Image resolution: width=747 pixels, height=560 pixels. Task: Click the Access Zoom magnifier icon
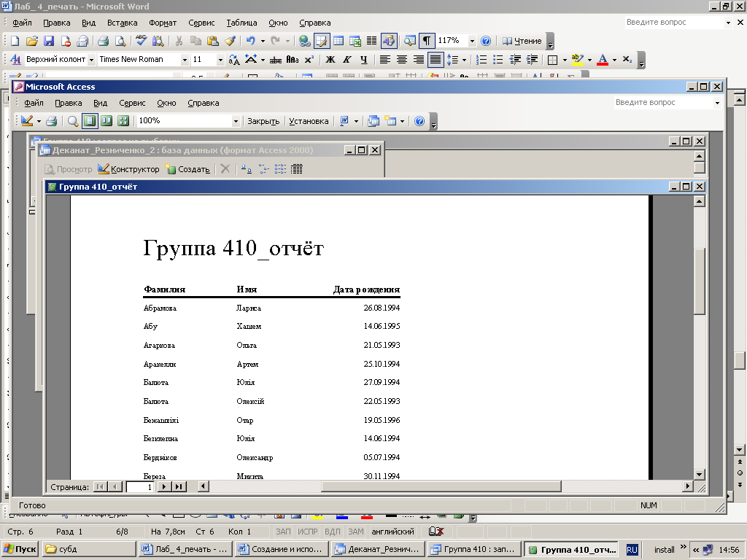72,121
